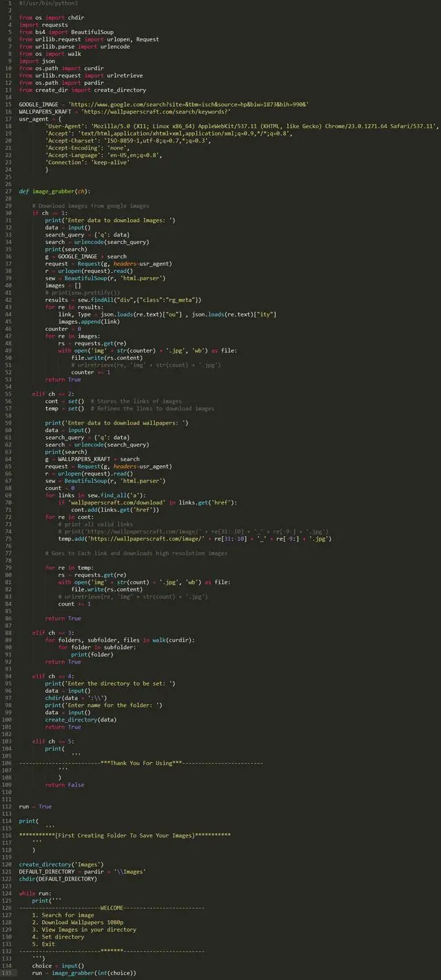441x980 pixels.
Task: Click 'Enter name for the folder' print
Action: click(104, 705)
